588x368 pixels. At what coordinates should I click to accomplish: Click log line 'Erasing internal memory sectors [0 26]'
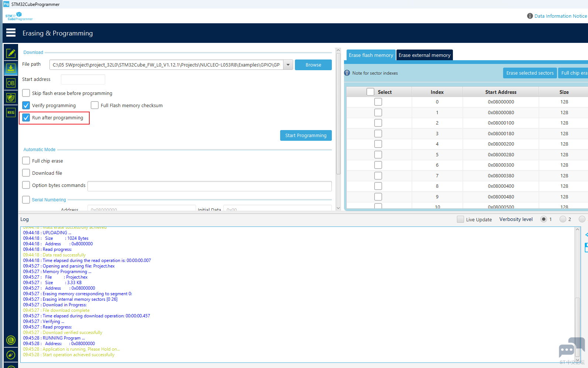[71, 299]
